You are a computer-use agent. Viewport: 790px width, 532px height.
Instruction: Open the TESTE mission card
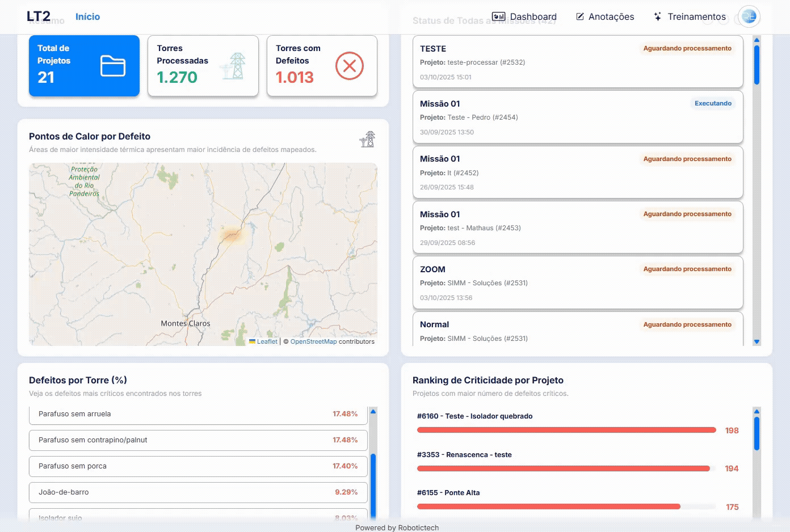(578, 62)
